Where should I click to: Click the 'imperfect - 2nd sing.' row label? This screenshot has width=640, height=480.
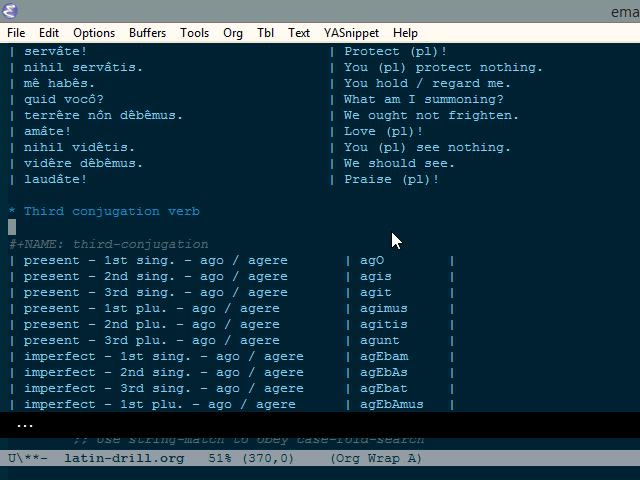[164, 372]
